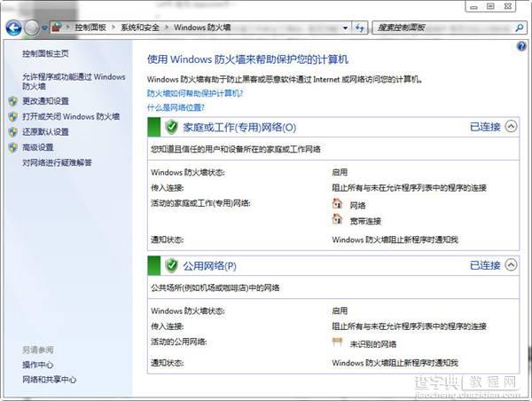Click the page title 使用 Windows 防火墙来帮助保护您的计算机
The width and height of the screenshot is (532, 401).
[x=247, y=59]
